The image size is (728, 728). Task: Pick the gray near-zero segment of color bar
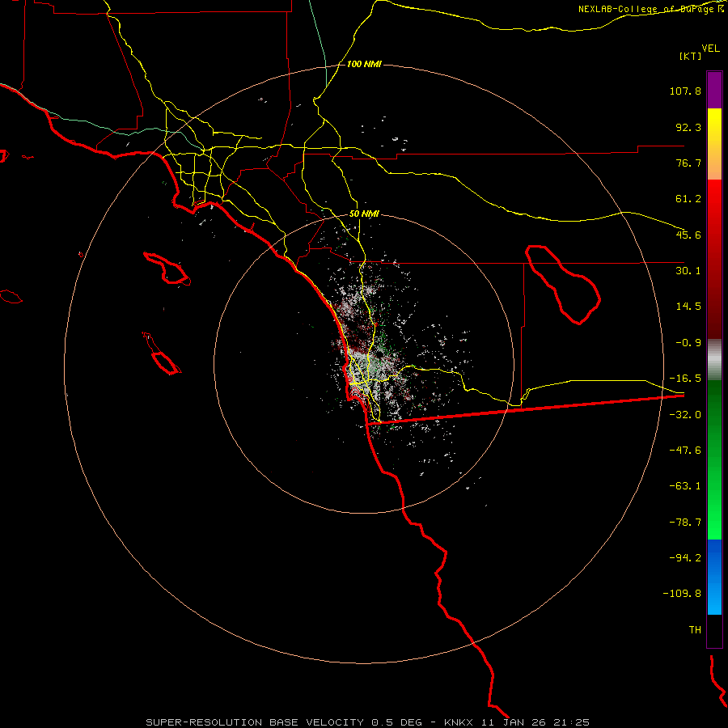pyautogui.click(x=714, y=360)
